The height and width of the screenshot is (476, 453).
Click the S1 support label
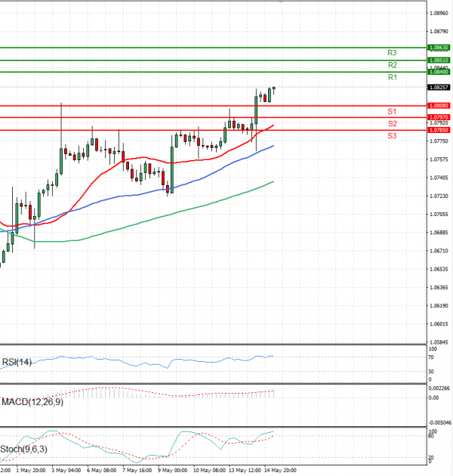pyautogui.click(x=392, y=111)
